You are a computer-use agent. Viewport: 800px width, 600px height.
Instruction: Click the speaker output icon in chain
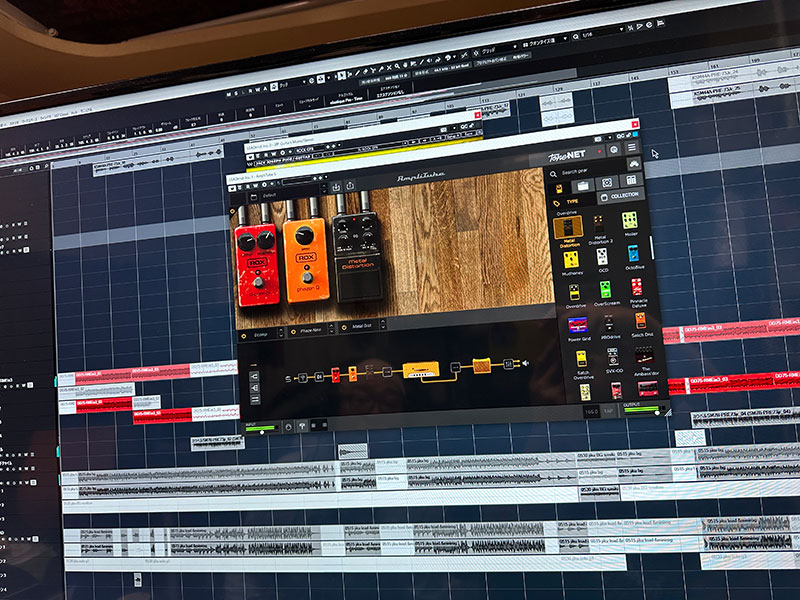[524, 363]
